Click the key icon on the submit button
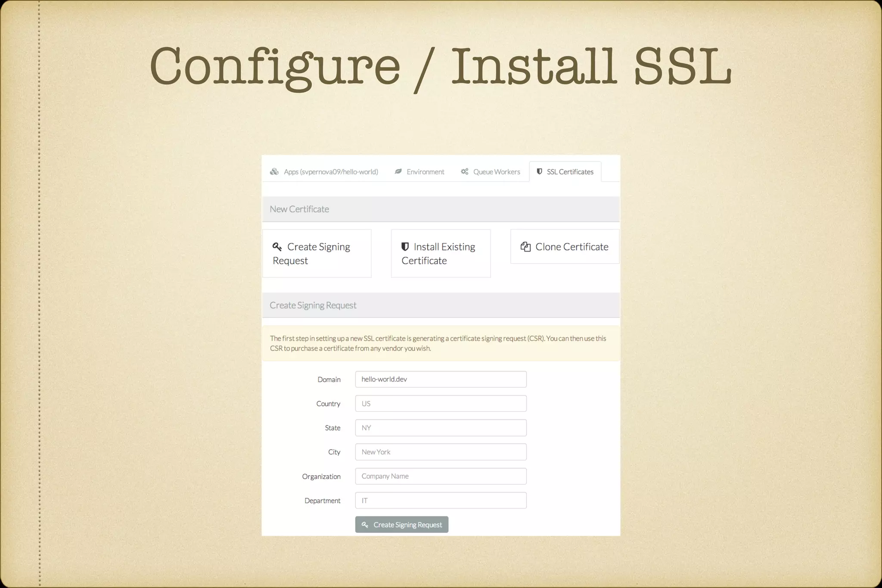 point(365,525)
